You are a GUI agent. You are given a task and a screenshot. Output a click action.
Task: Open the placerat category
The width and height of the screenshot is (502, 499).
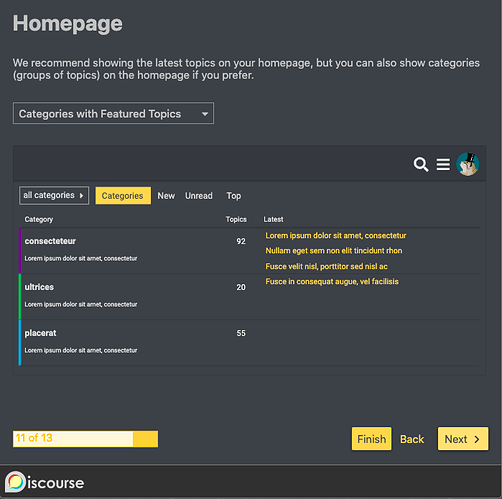[x=40, y=333]
